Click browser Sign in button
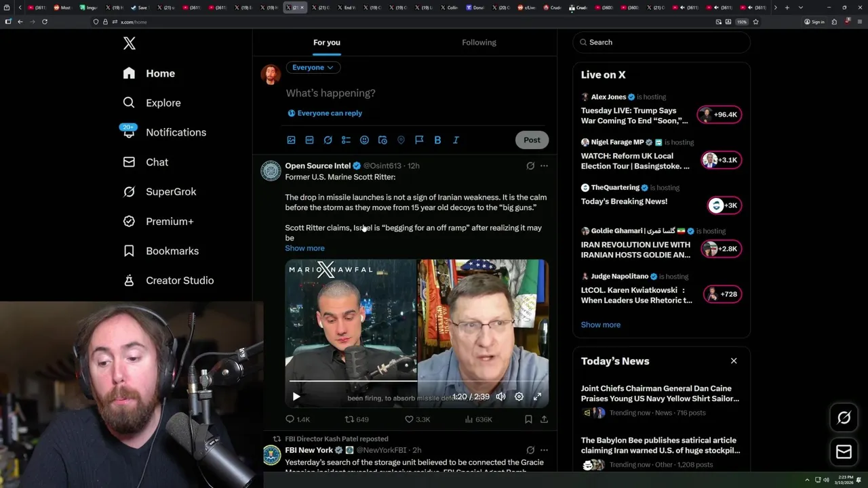 pos(814,22)
